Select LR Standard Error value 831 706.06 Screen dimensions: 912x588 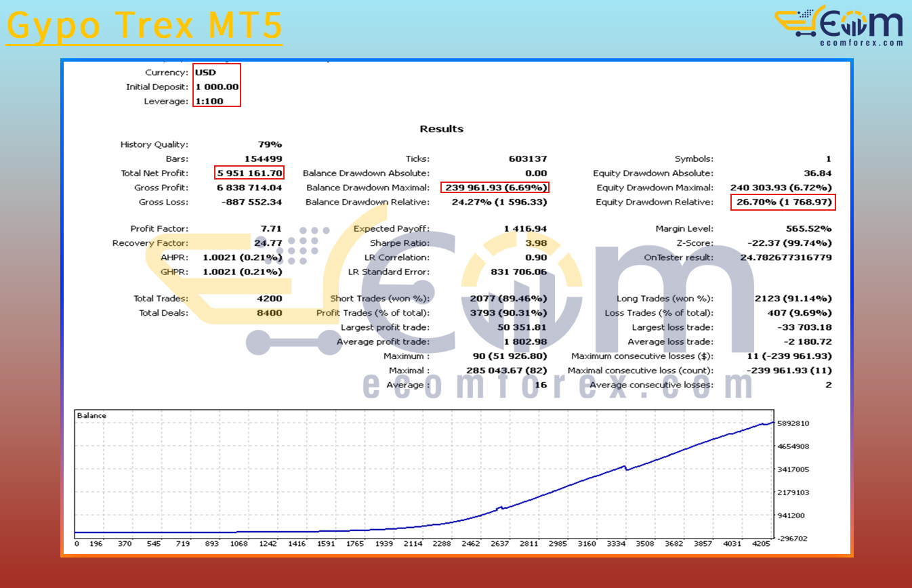click(519, 272)
